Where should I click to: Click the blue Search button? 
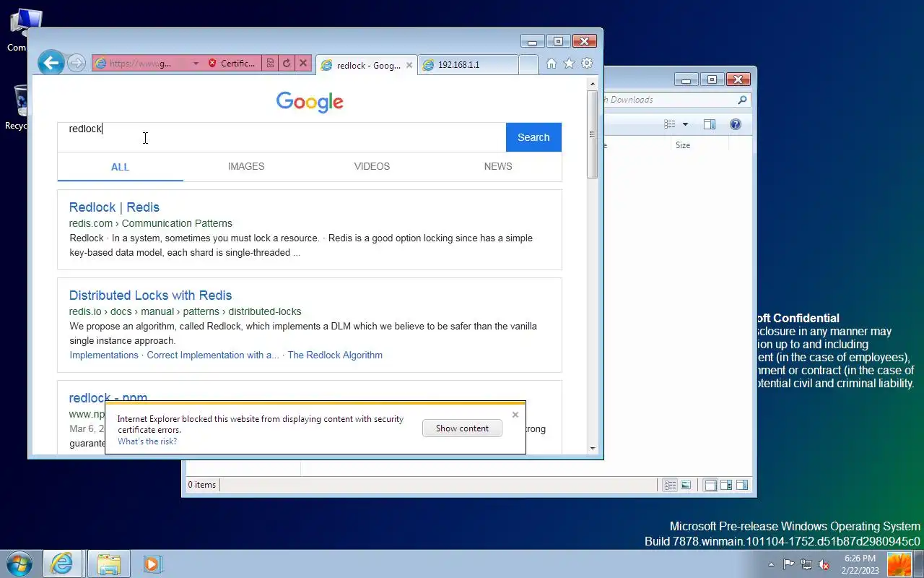pos(533,137)
